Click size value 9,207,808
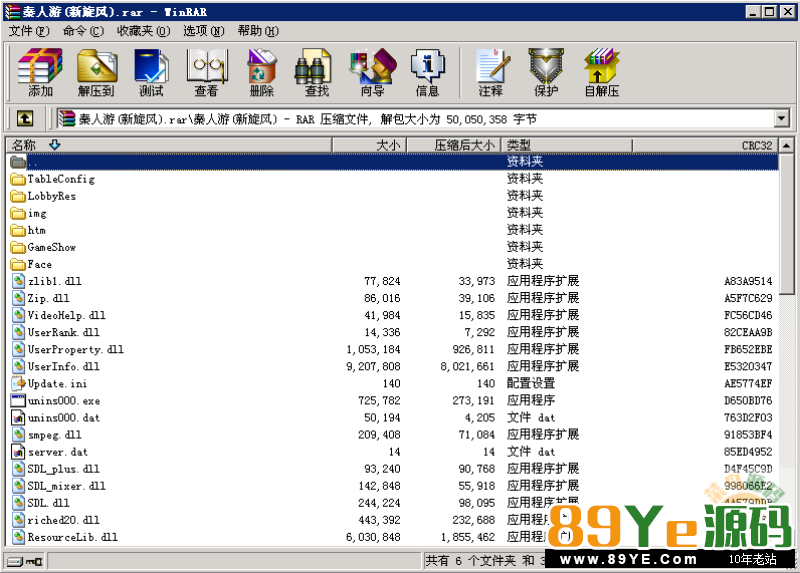 [373, 366]
